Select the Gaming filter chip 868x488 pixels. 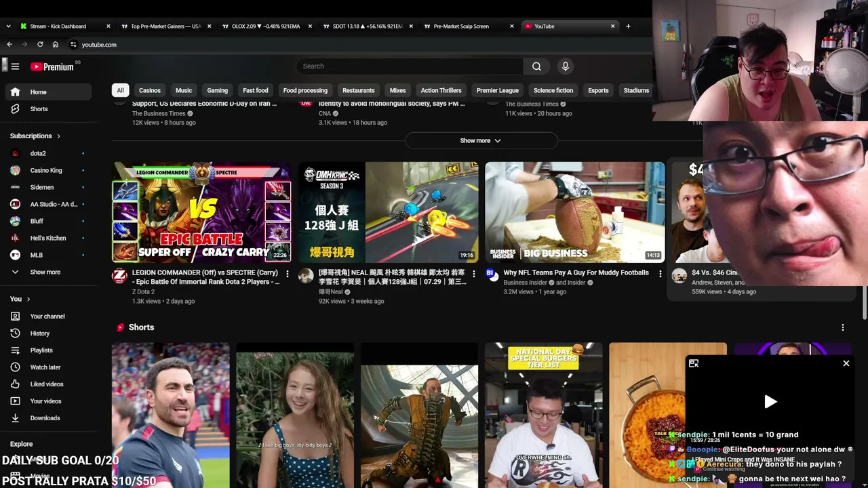217,90
